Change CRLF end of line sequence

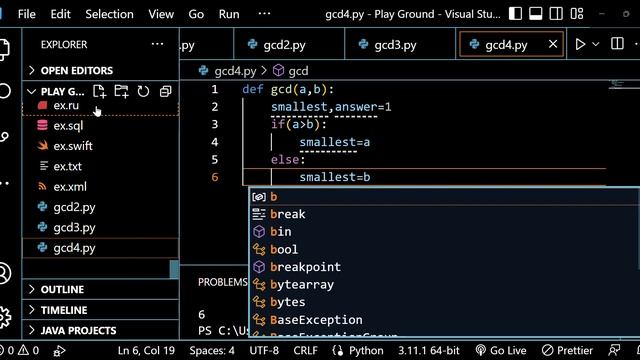coord(305,350)
